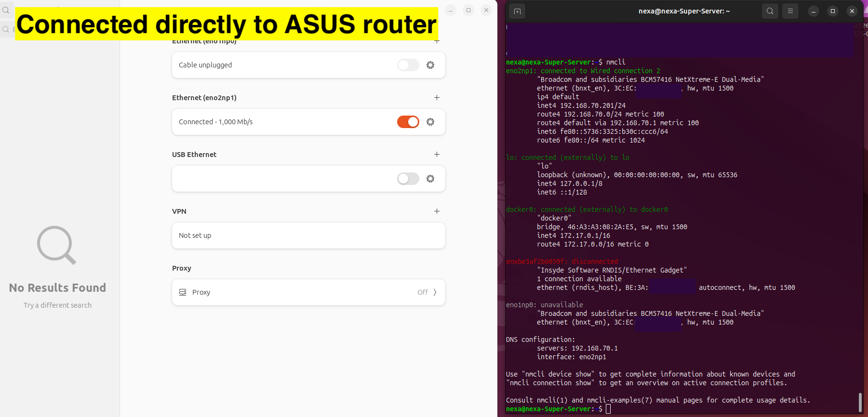Screen dimensions: 868x417
Task: Click the 'inet6 fe80::5736:3325:b30c:ccc6/64' line
Action: (602, 131)
